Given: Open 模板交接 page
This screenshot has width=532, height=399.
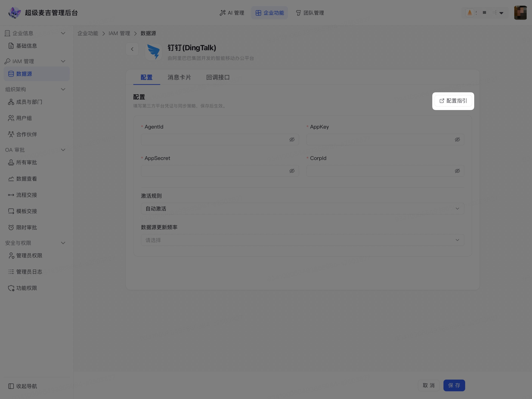Looking at the screenshot, I should pyautogui.click(x=37, y=211).
